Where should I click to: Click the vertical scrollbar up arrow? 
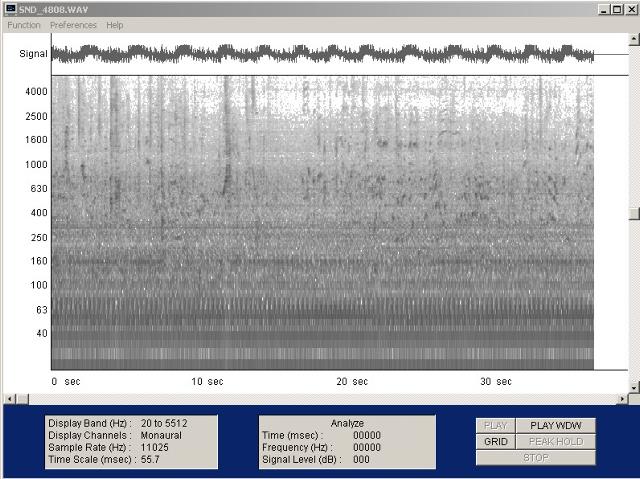[x=634, y=39]
